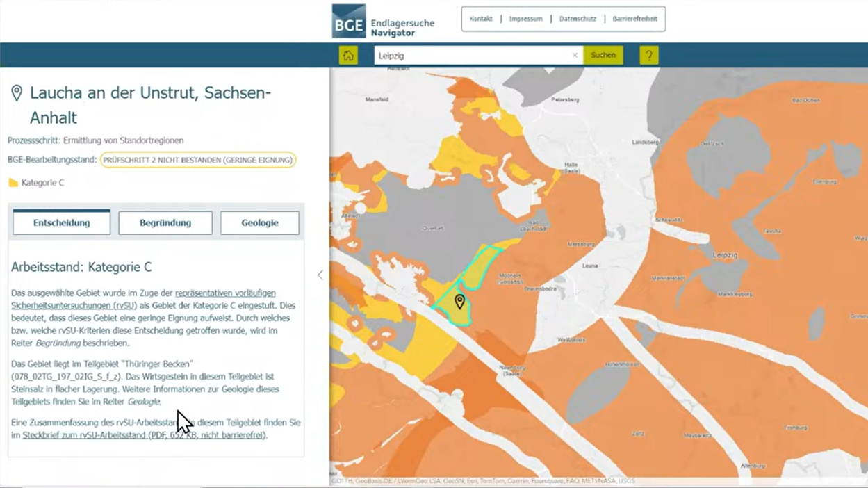Click the BGE Endlagersuche Navigator logo
Viewport: 868px width, 488px height.
383,22
